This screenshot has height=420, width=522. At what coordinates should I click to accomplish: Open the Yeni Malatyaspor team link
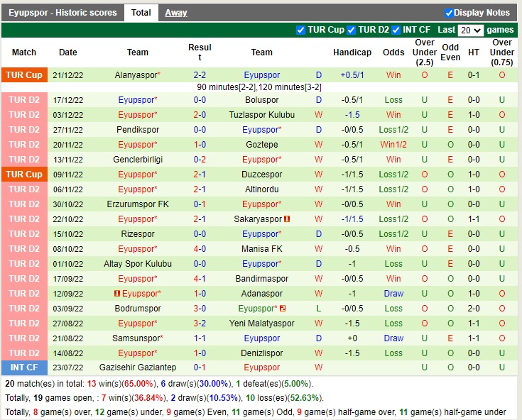261,324
